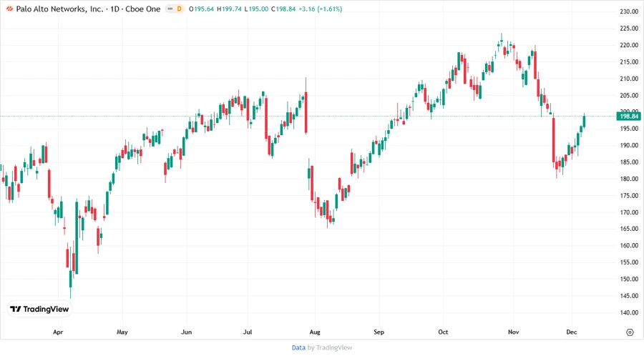The image size is (644, 356).
Task: Click the 175.00 price axis label
Action: (x=629, y=196)
